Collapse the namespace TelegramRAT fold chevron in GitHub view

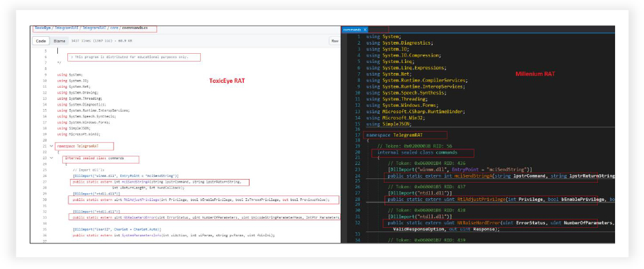click(x=52, y=146)
